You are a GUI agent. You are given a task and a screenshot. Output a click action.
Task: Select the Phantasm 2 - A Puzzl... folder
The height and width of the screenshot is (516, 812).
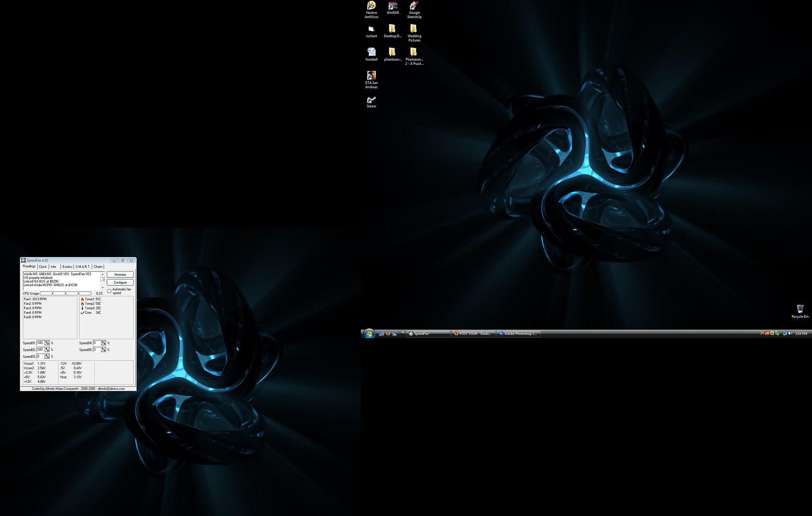[x=414, y=56]
